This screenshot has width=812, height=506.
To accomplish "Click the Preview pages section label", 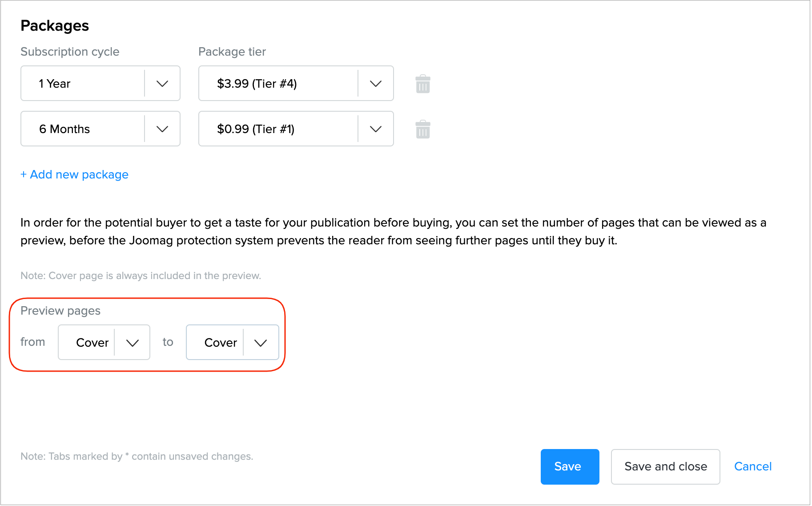I will (60, 311).
